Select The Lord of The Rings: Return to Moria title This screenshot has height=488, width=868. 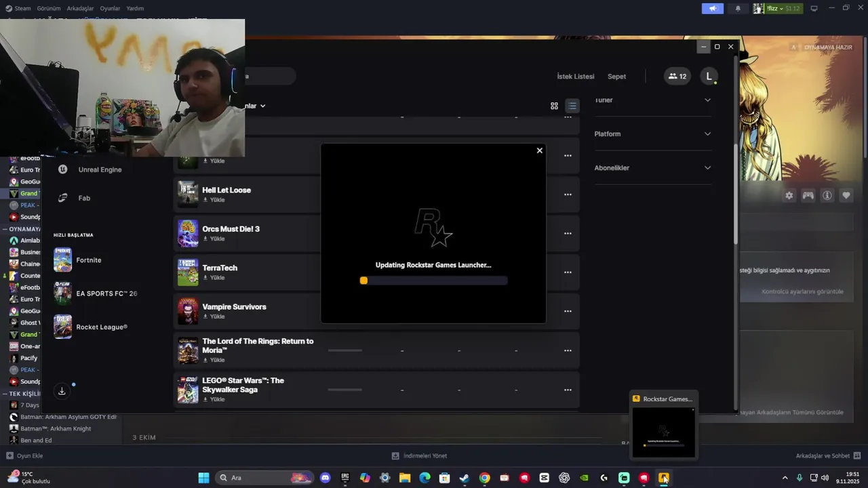click(258, 346)
